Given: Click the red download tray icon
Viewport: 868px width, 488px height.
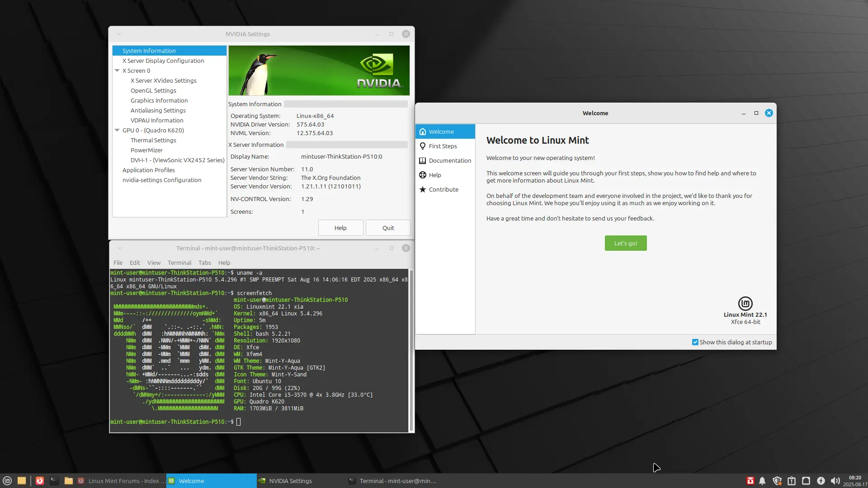Looking at the screenshot, I should click(x=750, y=481).
